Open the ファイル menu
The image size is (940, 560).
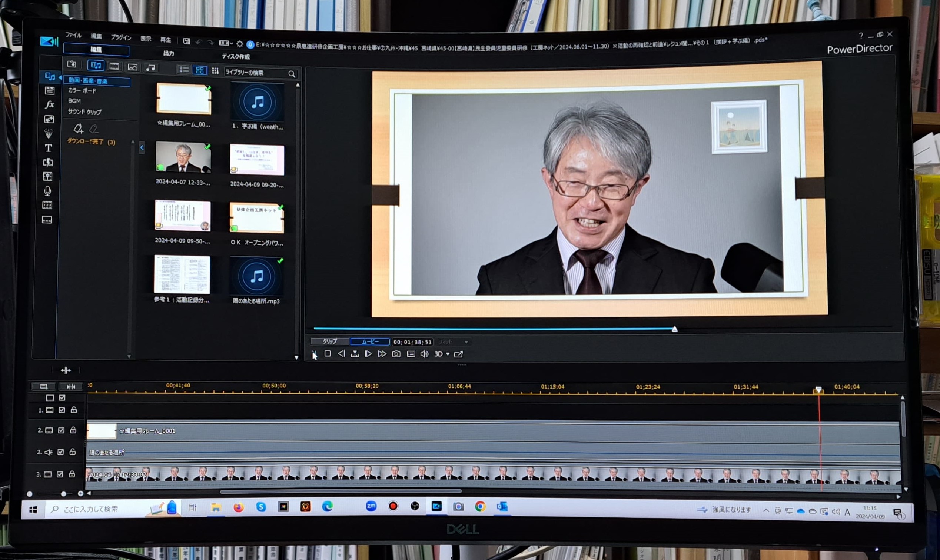pyautogui.click(x=73, y=35)
